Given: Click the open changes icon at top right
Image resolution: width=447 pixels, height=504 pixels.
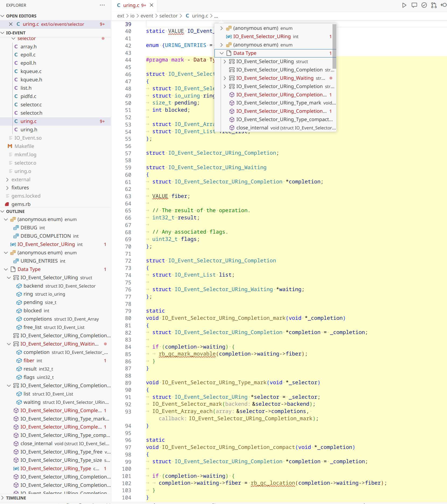Looking at the screenshot, I should pyautogui.click(x=444, y=5).
